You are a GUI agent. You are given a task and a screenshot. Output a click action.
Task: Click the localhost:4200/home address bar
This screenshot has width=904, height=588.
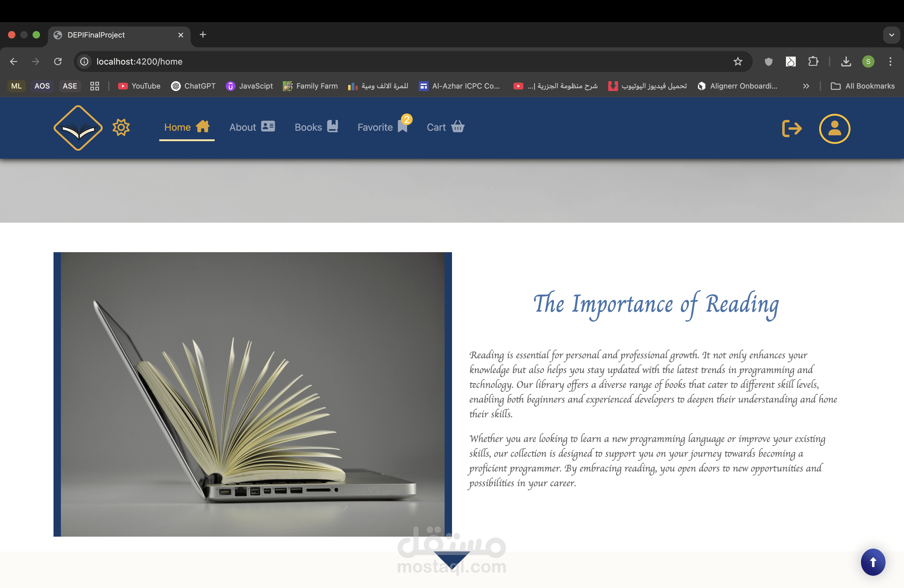413,62
